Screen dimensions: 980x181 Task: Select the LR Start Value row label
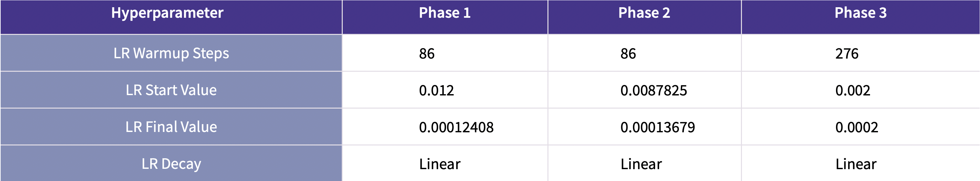click(171, 90)
